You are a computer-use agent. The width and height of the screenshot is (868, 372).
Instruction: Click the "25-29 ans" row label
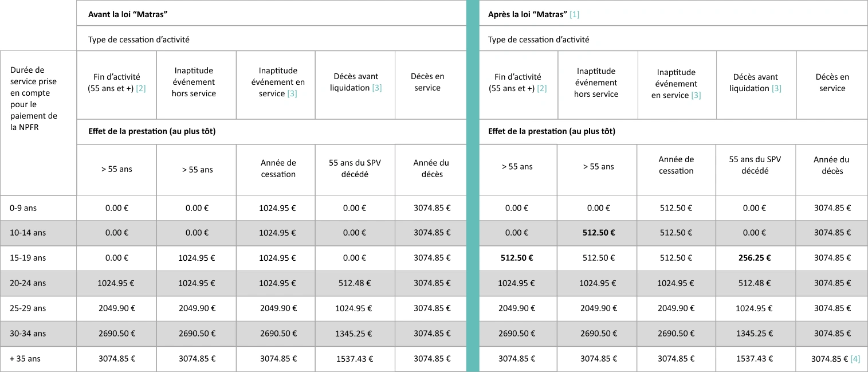(x=28, y=308)
